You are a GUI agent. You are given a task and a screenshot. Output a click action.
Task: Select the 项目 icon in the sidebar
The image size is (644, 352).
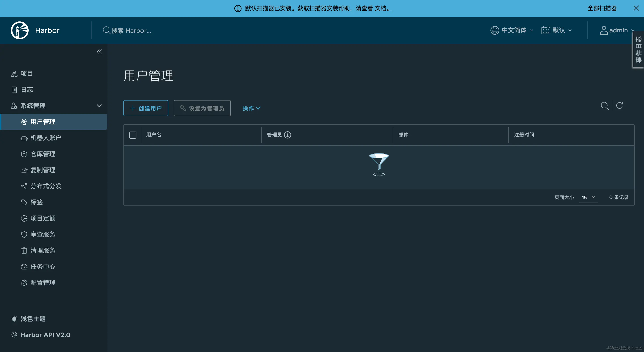(x=14, y=73)
